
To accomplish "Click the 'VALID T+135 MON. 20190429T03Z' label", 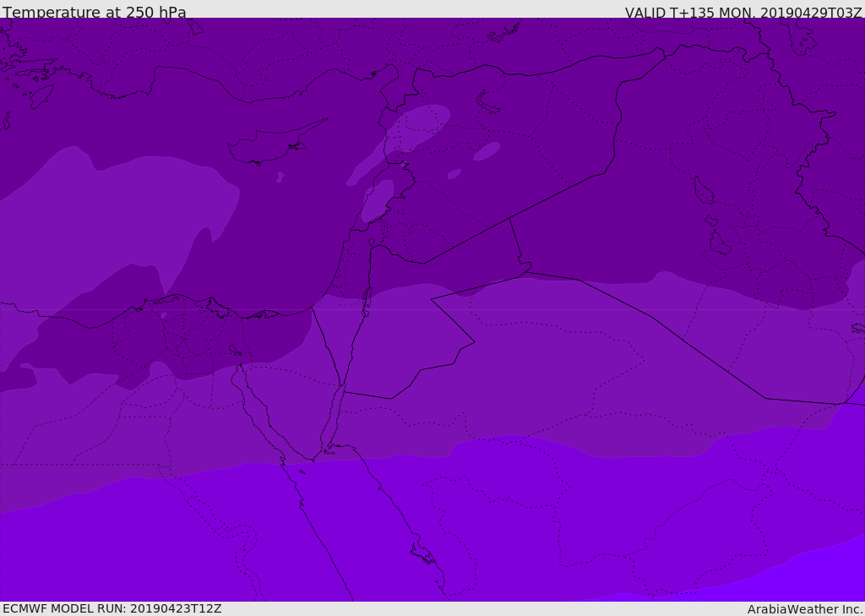I will pyautogui.click(x=743, y=12).
